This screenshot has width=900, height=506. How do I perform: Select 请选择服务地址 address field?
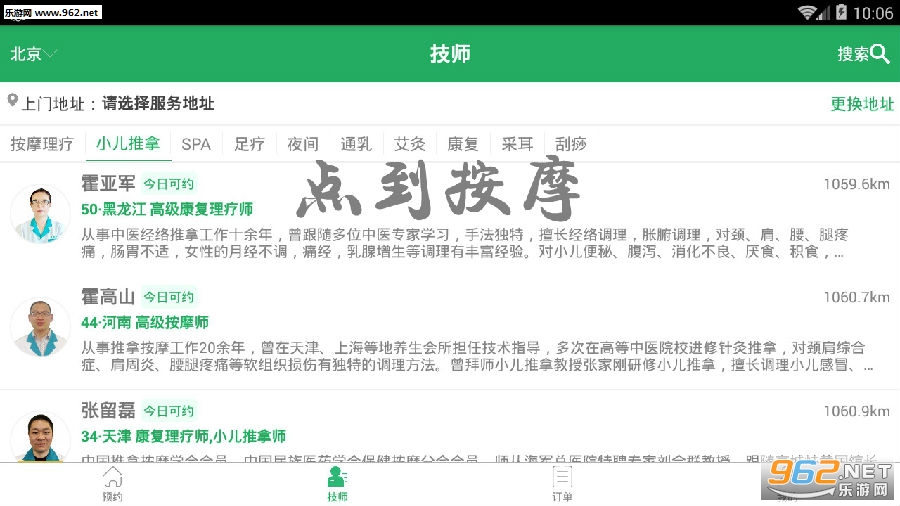[x=158, y=103]
